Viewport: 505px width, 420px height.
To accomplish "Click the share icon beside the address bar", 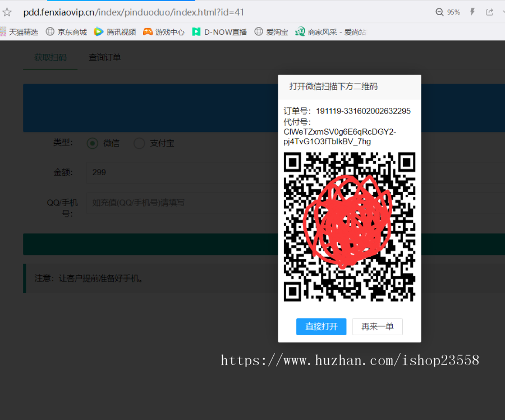I will 488,12.
